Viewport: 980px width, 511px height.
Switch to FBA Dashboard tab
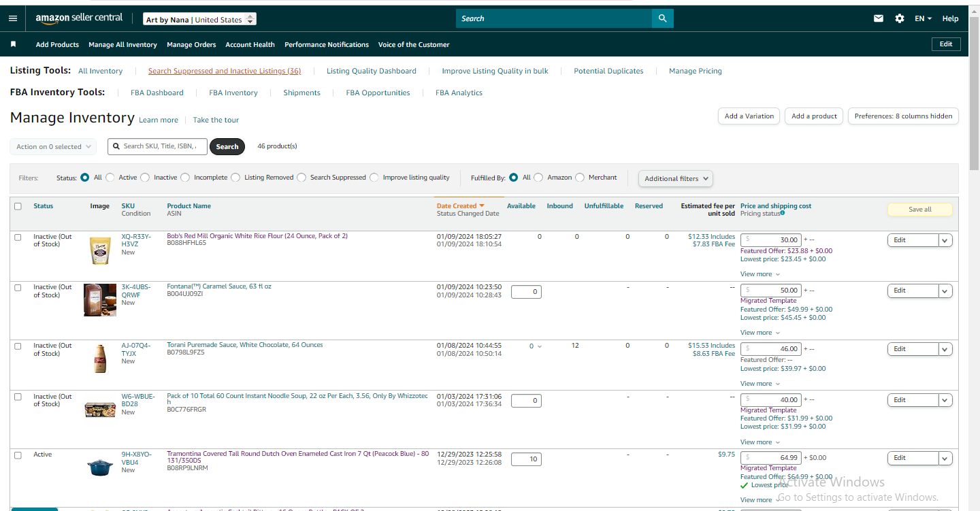pos(157,93)
